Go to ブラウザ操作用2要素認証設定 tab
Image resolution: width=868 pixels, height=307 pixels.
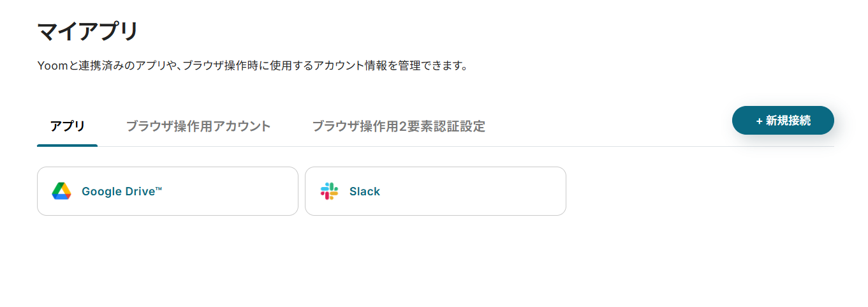tap(398, 126)
